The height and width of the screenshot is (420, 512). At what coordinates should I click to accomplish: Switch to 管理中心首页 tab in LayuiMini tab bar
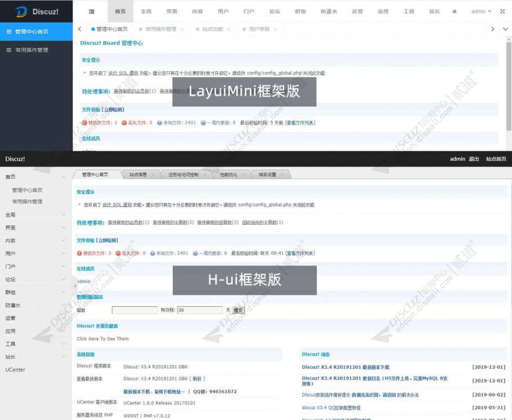point(109,29)
